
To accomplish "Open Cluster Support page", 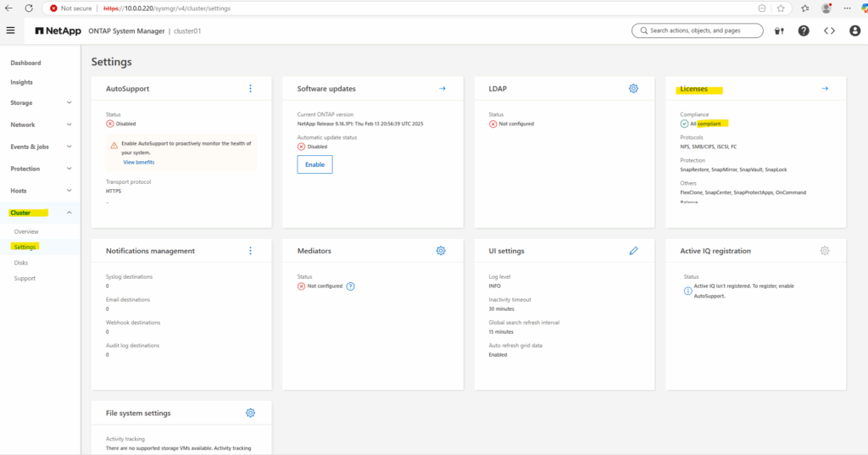I will [x=25, y=279].
